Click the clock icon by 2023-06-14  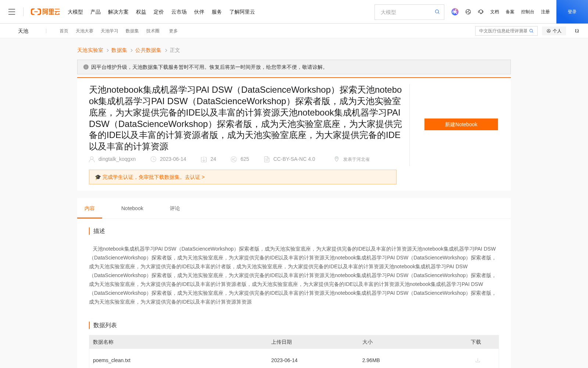click(x=154, y=159)
